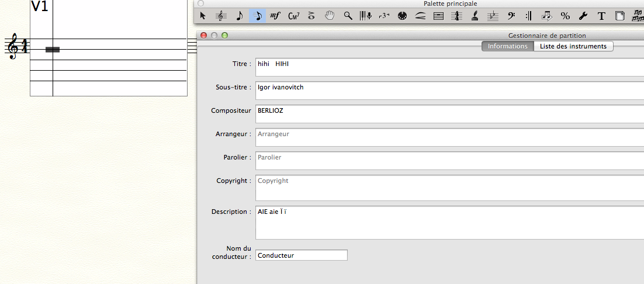This screenshot has height=284, width=644.
Task: Click the Nom du conducteur field
Action: click(302, 255)
